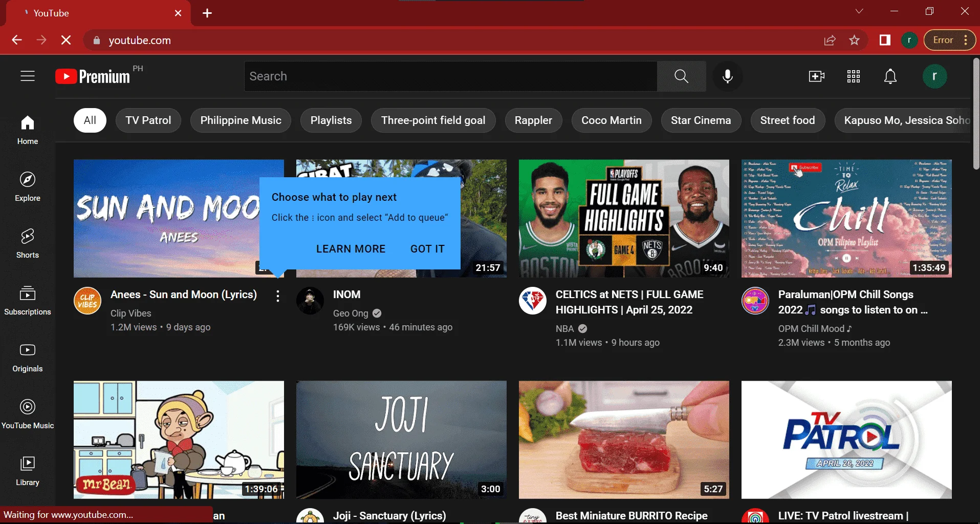This screenshot has height=524, width=980.
Task: Click the search magnifier button
Action: pos(681,76)
